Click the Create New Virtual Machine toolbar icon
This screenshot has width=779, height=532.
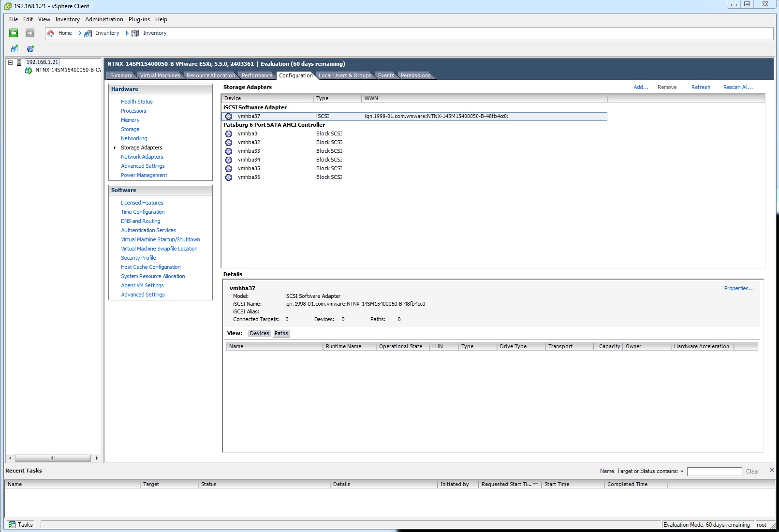15,49
